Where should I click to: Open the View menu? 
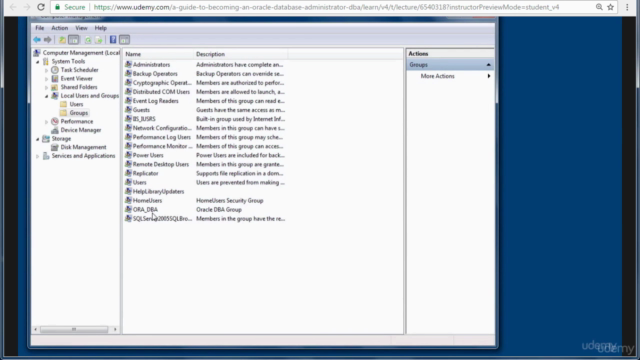(x=81, y=28)
